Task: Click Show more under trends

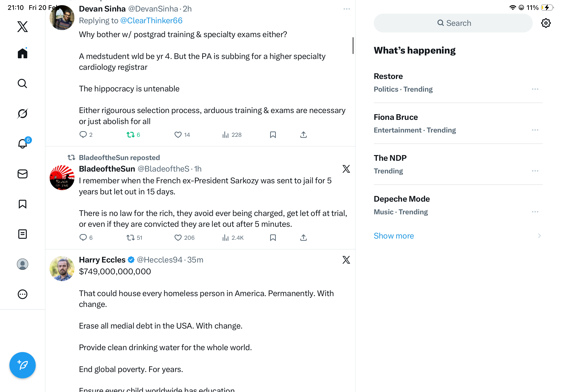Action: click(x=394, y=235)
